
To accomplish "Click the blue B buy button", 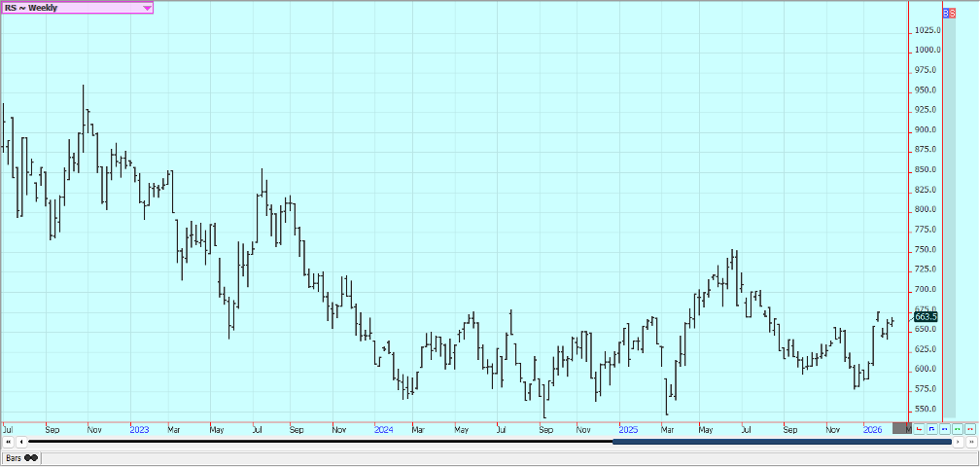I will point(946,13).
